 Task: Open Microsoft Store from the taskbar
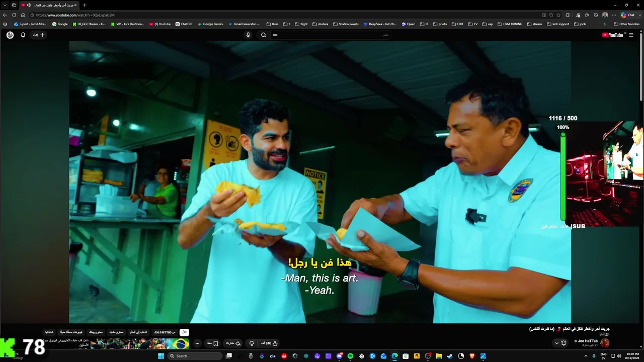pyautogui.click(x=406, y=356)
